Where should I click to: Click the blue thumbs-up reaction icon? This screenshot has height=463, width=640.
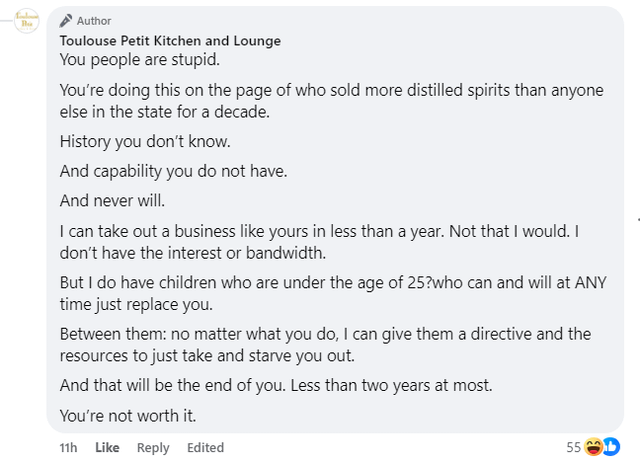pos(610,447)
